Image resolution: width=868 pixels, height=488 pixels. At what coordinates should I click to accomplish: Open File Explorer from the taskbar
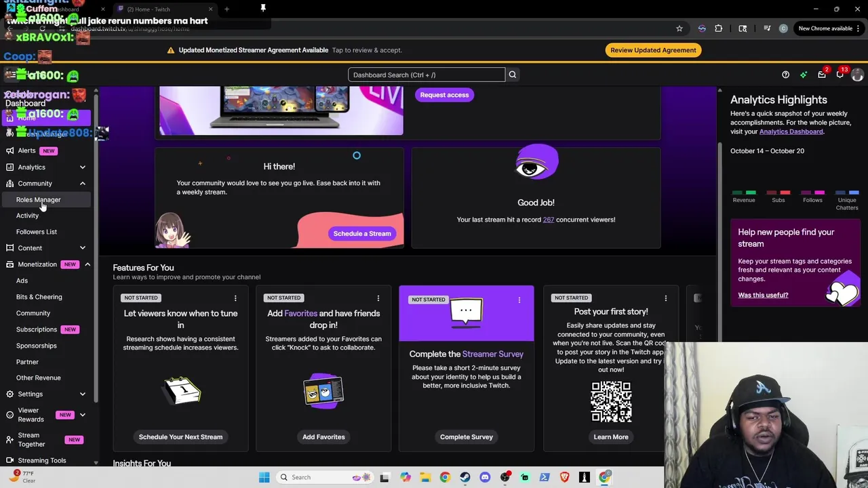point(425,477)
